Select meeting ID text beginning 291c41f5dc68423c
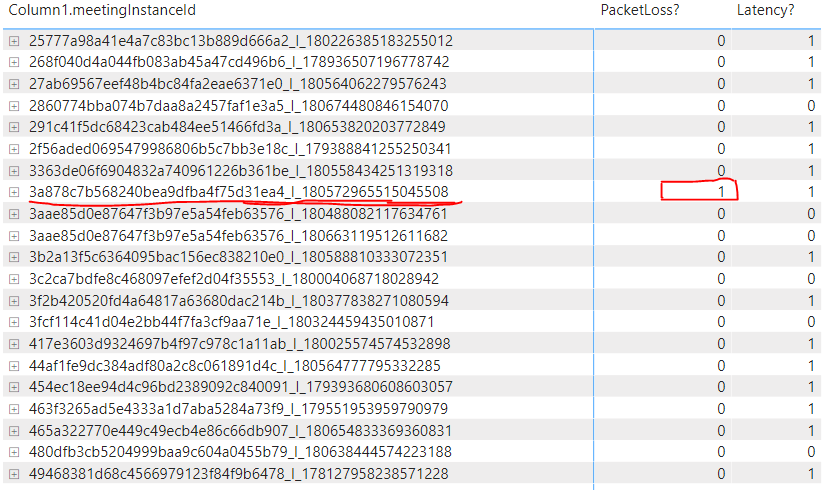 [x=237, y=127]
